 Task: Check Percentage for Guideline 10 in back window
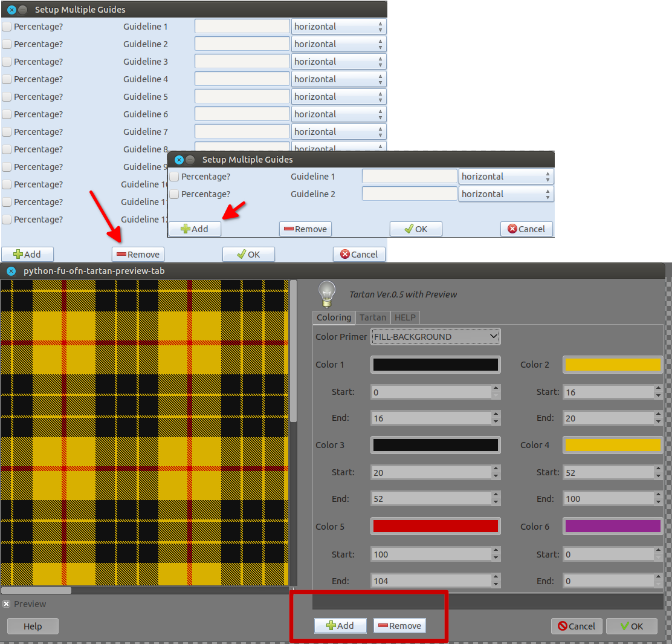point(7,184)
